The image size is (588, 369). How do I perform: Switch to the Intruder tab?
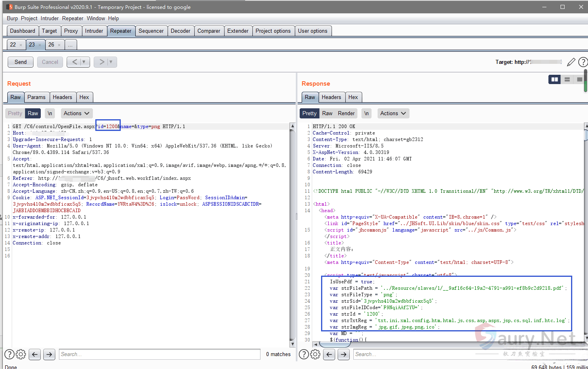[x=94, y=31]
